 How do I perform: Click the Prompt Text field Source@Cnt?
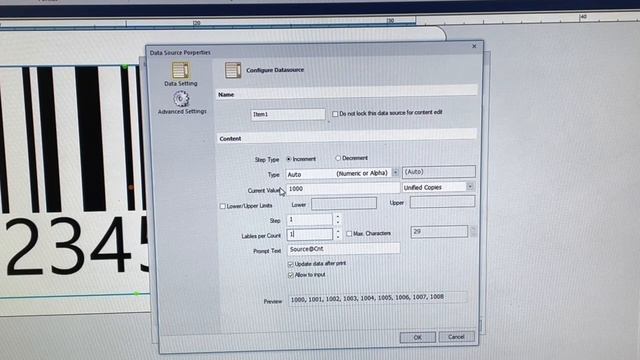(343, 249)
